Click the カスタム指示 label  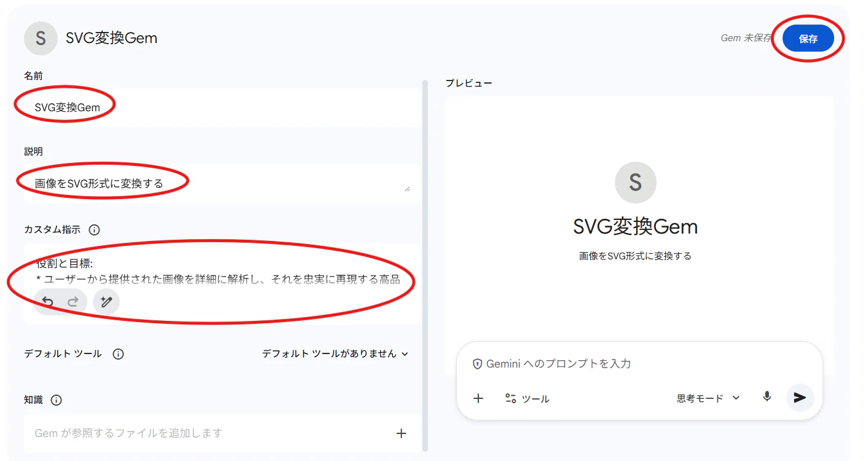(x=52, y=230)
